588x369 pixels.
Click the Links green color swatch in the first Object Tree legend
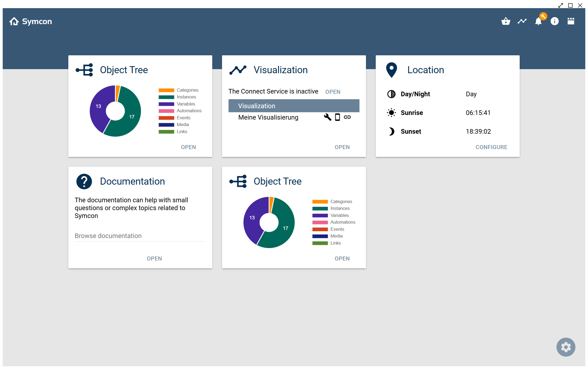click(166, 132)
